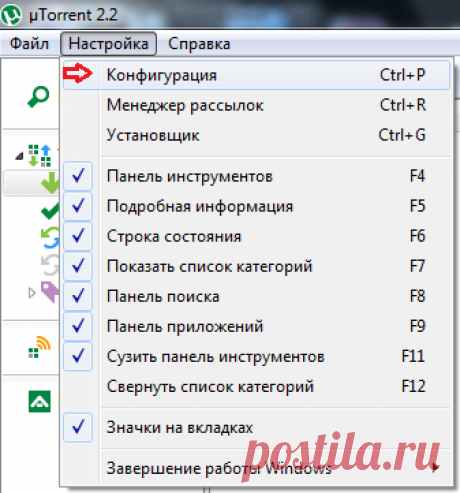Viewport: 460px width, 493px height.
Task: Click the purple Labels tag icon
Action: click(x=50, y=292)
